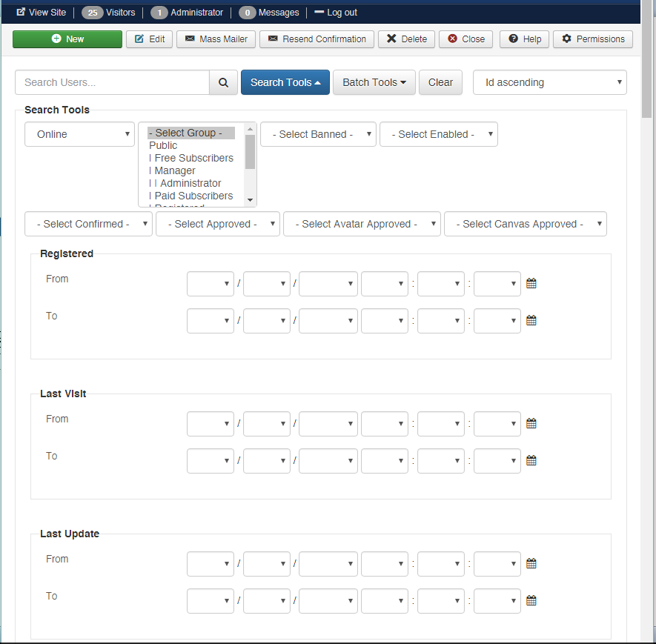This screenshot has width=656, height=644.
Task: Open calendar for Last Visit To
Action: click(x=531, y=461)
